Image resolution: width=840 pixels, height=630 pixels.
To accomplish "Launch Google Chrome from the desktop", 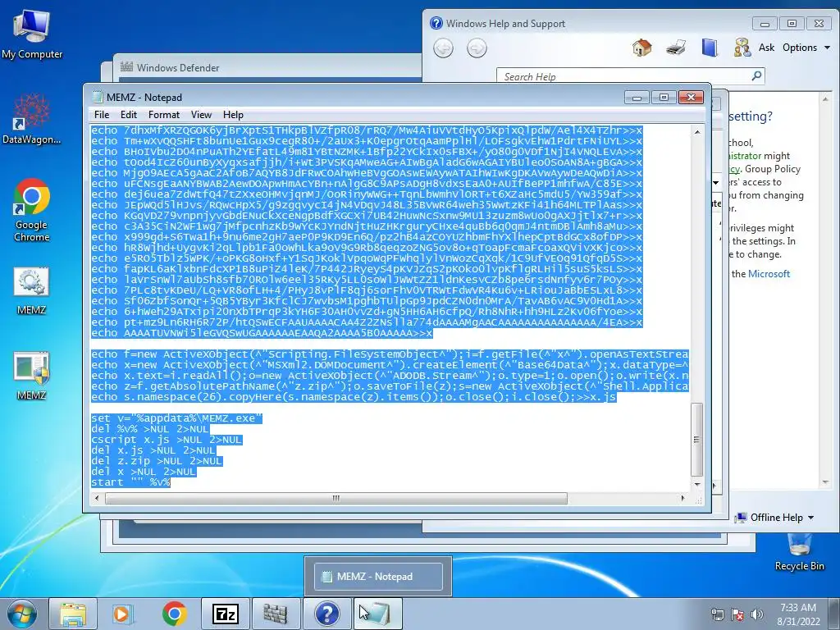I will (32, 210).
